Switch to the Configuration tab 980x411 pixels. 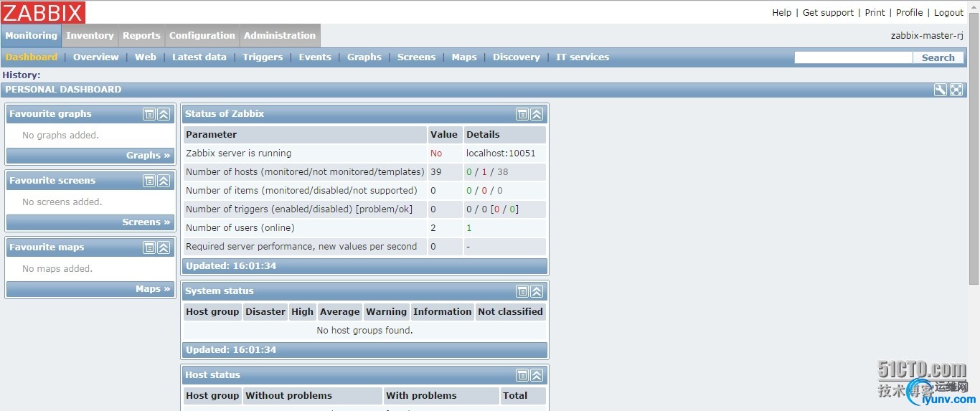(x=202, y=36)
